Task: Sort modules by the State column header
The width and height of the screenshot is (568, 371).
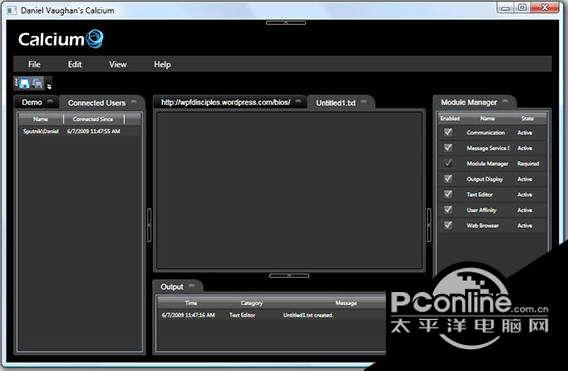Action: [x=527, y=118]
